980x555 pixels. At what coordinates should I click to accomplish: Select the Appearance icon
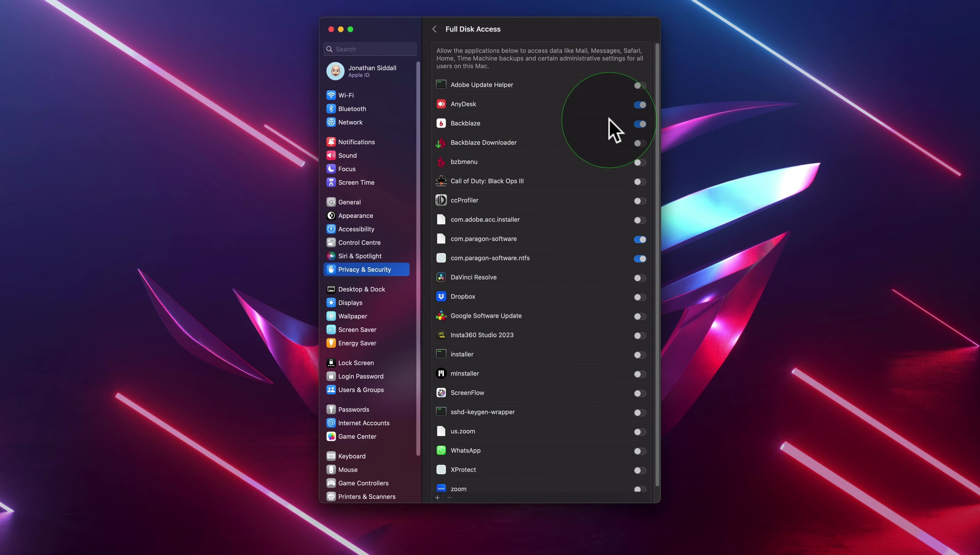(x=331, y=215)
